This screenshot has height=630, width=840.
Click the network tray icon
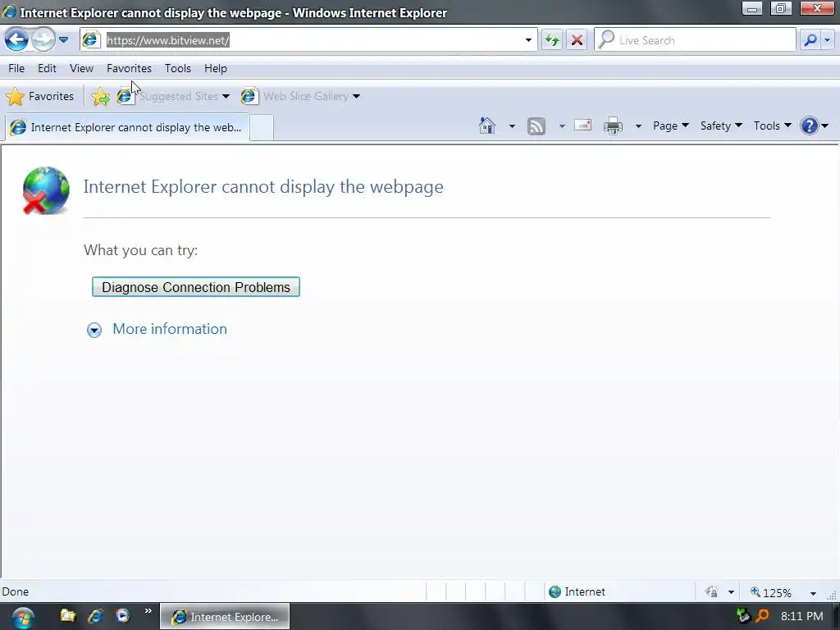[x=743, y=615]
